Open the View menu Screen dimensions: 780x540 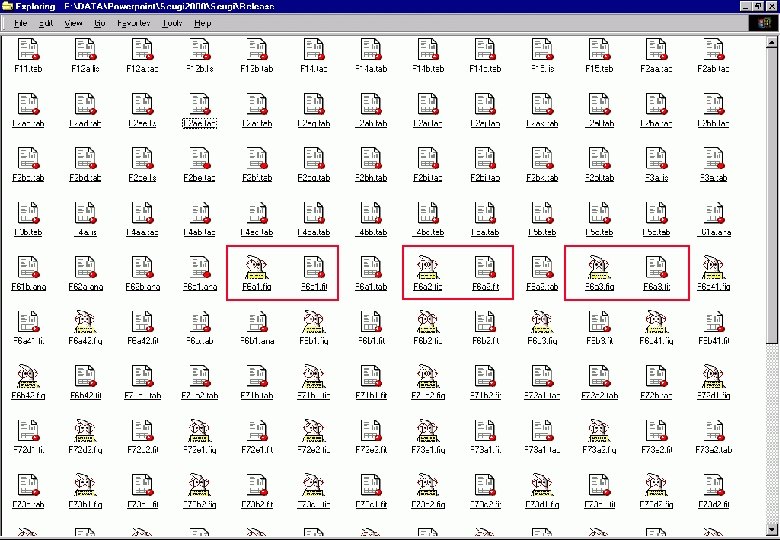(73, 23)
